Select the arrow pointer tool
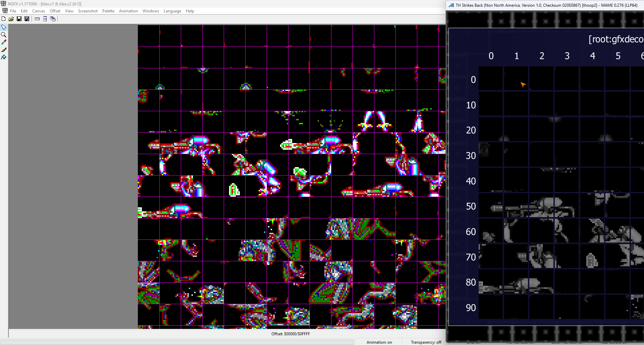Viewport: 644px width, 345px height. click(4, 27)
